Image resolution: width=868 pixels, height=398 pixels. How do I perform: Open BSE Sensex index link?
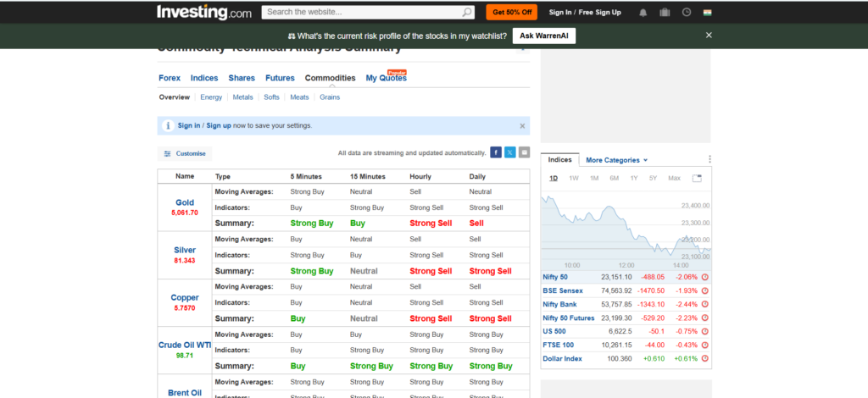pyautogui.click(x=563, y=290)
